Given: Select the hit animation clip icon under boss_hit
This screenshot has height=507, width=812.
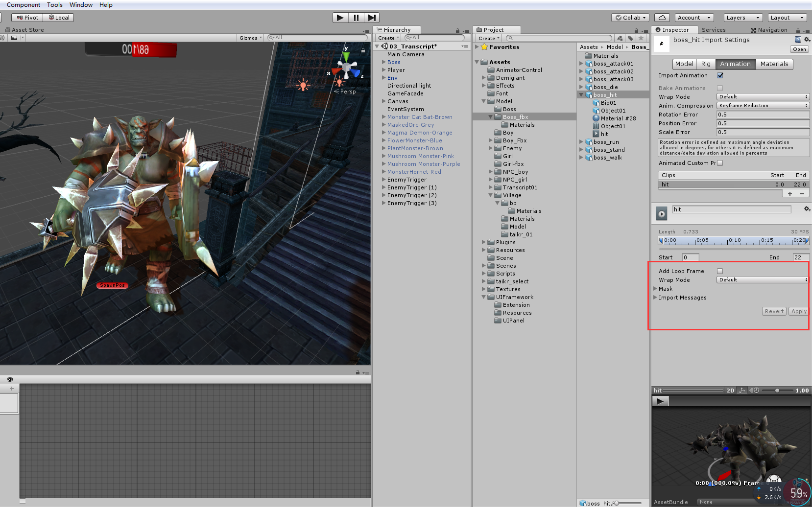Looking at the screenshot, I should click(x=596, y=134).
